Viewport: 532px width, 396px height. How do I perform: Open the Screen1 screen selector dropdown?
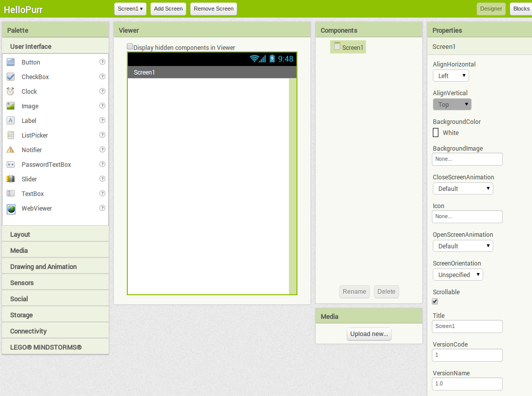pyautogui.click(x=130, y=9)
